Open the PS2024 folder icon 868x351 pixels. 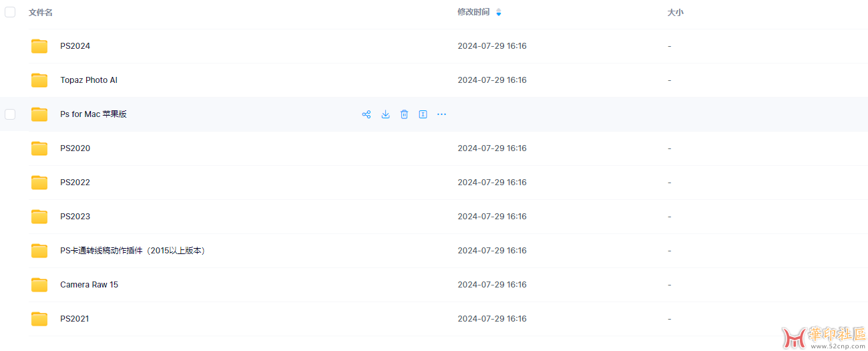[39, 46]
